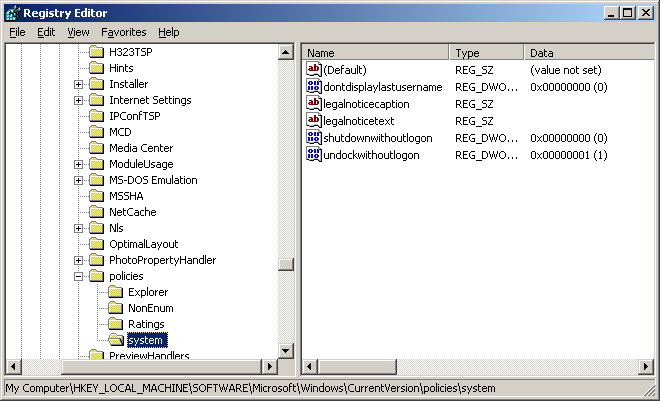Image resolution: width=660 pixels, height=401 pixels.
Task: Click the string icon beside legalnoticetext
Action: pos(314,120)
